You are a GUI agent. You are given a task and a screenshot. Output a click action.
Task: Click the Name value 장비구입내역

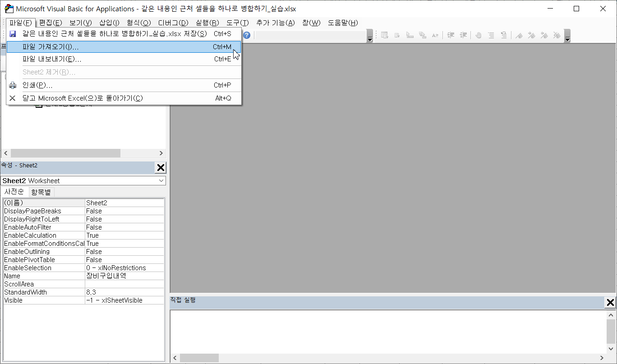[124, 276]
